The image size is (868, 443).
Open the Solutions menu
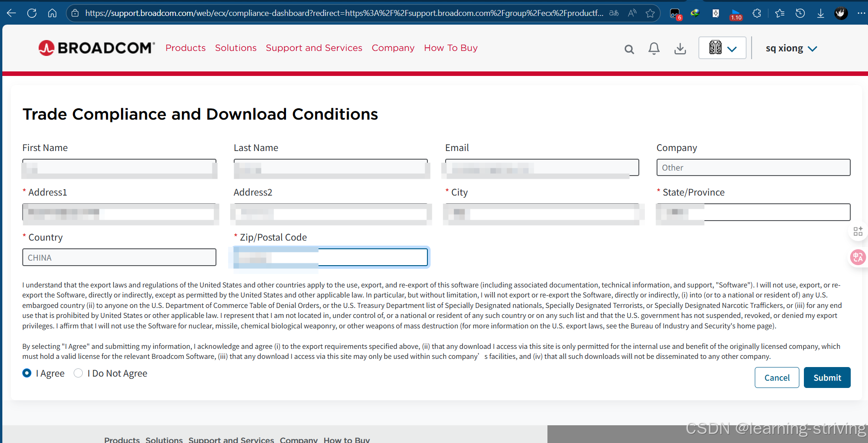point(236,48)
